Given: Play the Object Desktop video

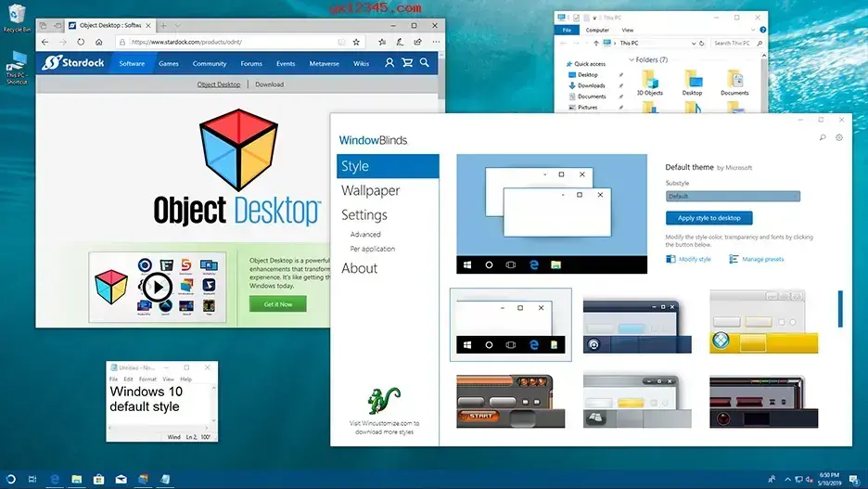Looking at the screenshot, I should pos(158,288).
